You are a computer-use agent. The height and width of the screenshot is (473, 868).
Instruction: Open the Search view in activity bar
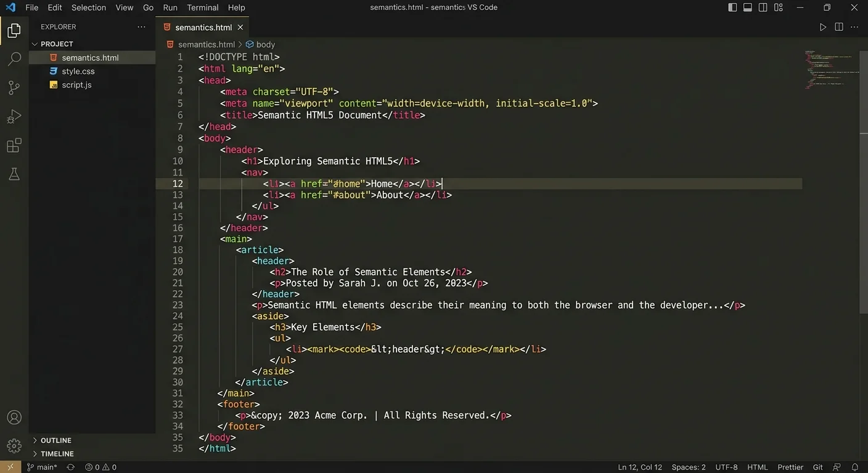[x=14, y=59]
